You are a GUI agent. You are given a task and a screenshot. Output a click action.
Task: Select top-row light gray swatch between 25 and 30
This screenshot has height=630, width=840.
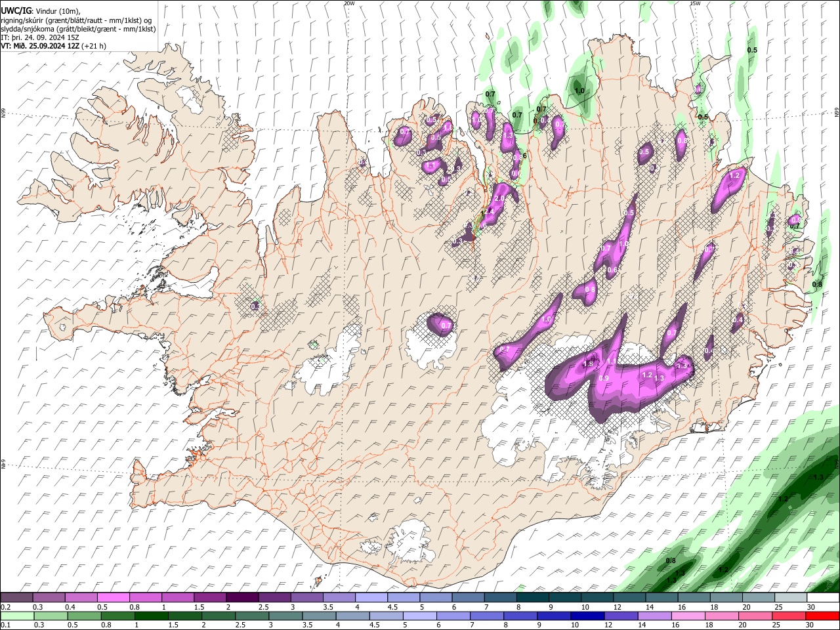pyautogui.click(x=790, y=598)
